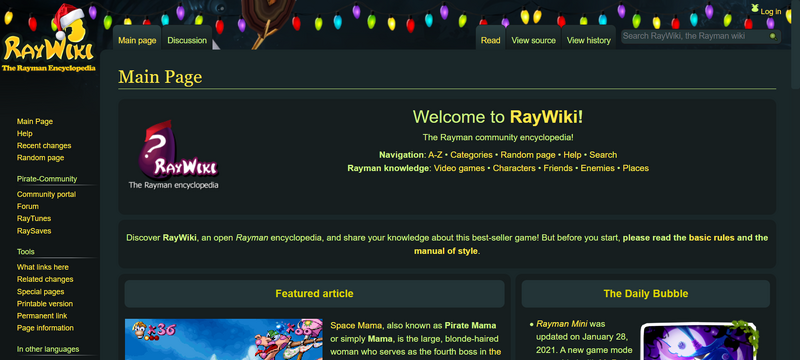This screenshot has width=800, height=360.
Task: Click the Pirate-Community sidebar heading
Action: pyautogui.click(x=47, y=179)
